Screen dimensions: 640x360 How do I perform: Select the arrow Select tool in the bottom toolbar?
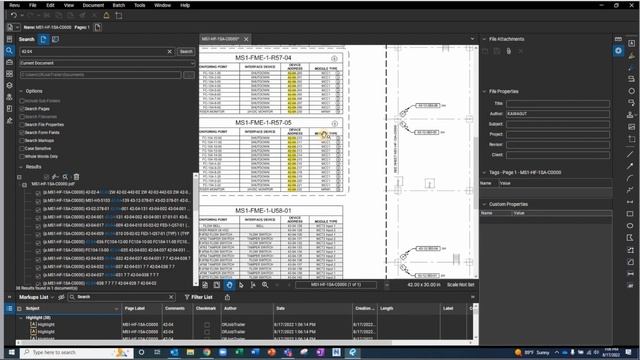point(241,285)
